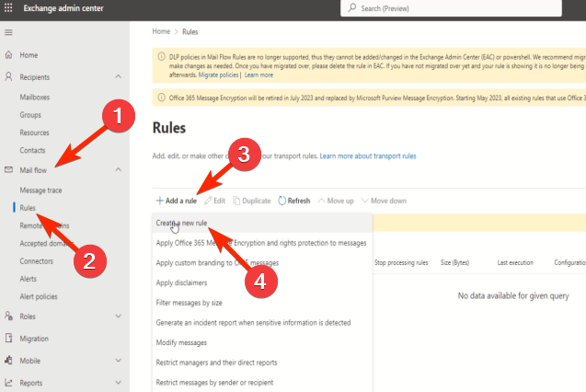The width and height of the screenshot is (586, 392).
Task: Click the Mail flow envelope icon
Action: pos(8,169)
